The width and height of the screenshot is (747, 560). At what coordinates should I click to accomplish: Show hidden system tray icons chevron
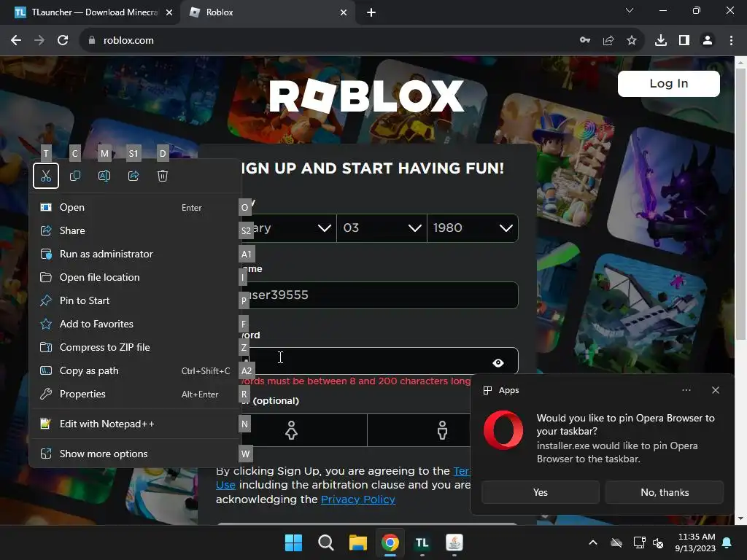pos(593,542)
